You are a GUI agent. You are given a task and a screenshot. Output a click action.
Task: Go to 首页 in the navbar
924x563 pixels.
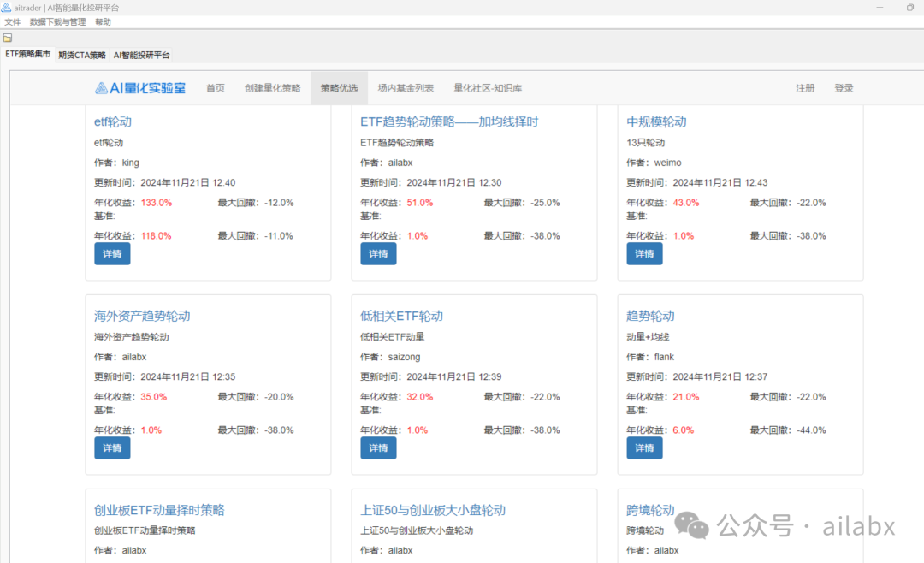215,88
